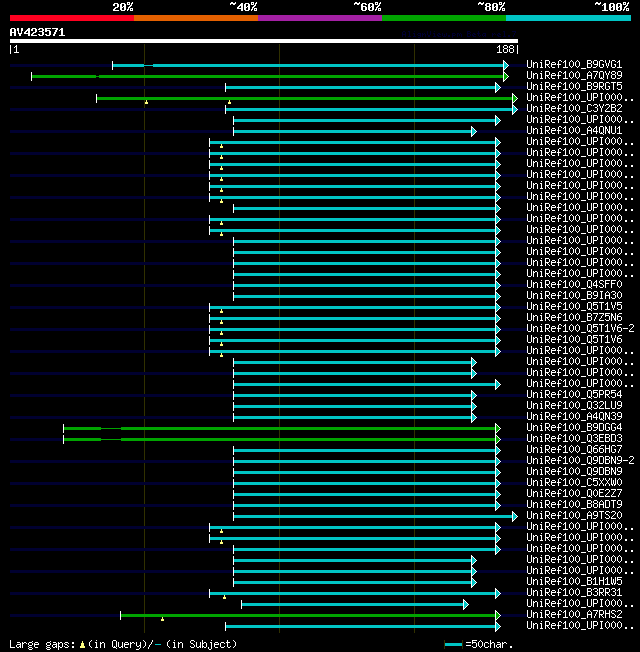Viewport: 640px width, 652px height.
Task: Click the yellow triangle in the Large gaps legend
Action: pos(82,645)
